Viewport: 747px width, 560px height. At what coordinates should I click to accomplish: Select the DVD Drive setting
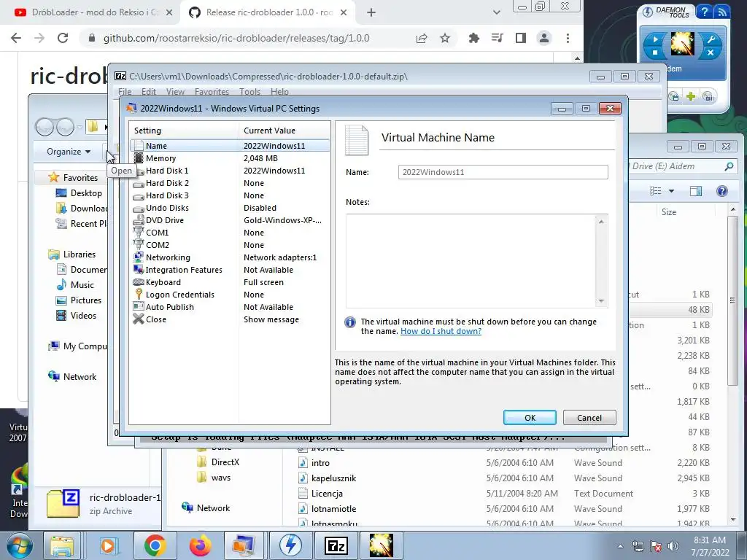click(230, 220)
